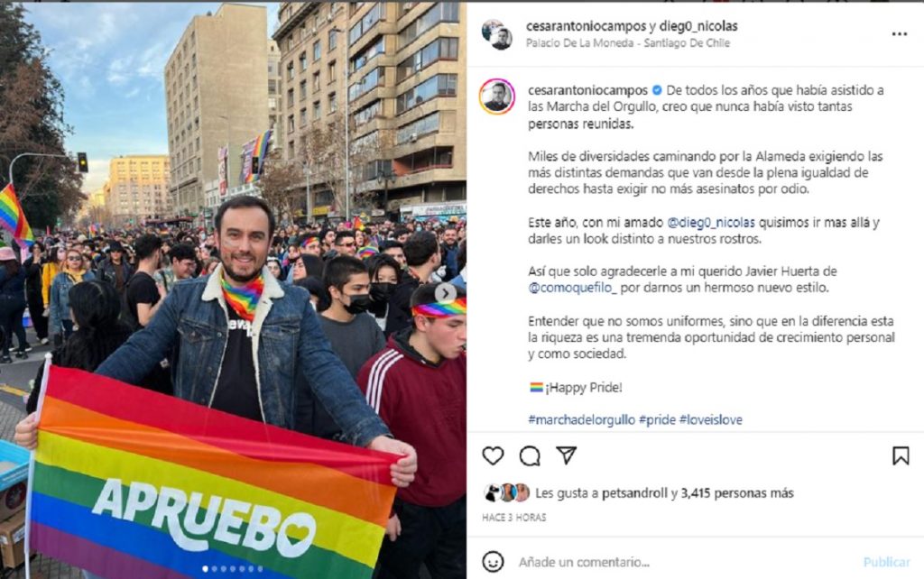This screenshot has width=924, height=579.
Task: Open the three-dot more options menu
Action: (900, 34)
